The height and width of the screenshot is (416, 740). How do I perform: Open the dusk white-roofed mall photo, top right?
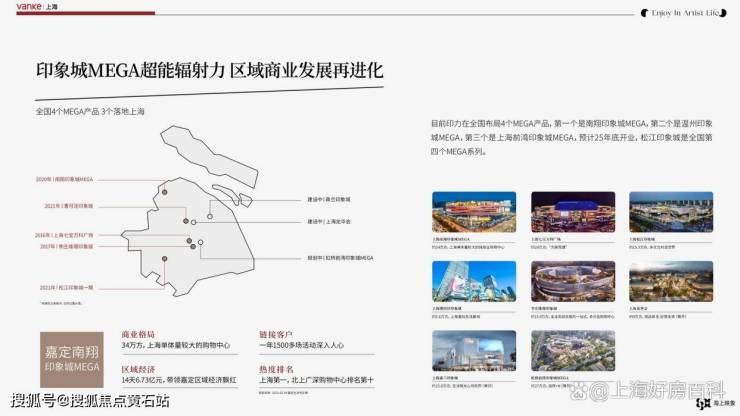(671, 212)
